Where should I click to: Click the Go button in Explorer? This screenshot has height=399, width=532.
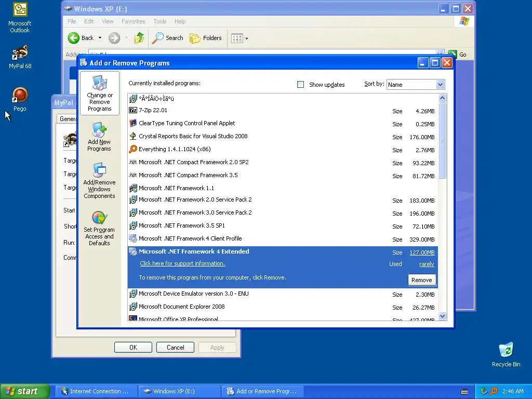point(458,54)
